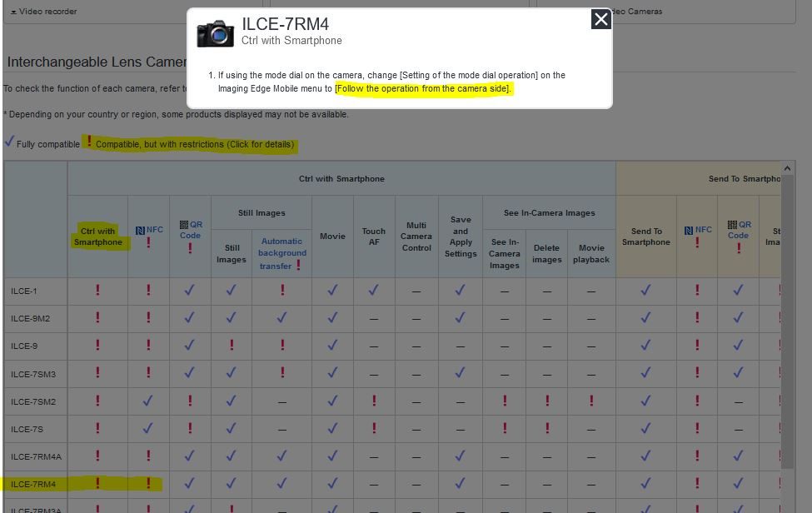Image resolution: width=812 pixels, height=513 pixels.
Task: Click '[Follow the operation from the camera side]' text
Action: coord(423,88)
